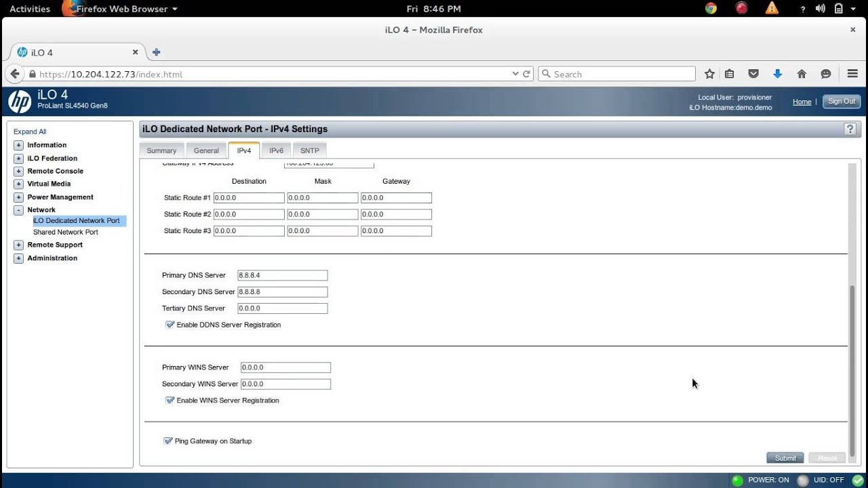This screenshot has width=868, height=488.
Task: Click the padlock site security icon
Action: 32,74
